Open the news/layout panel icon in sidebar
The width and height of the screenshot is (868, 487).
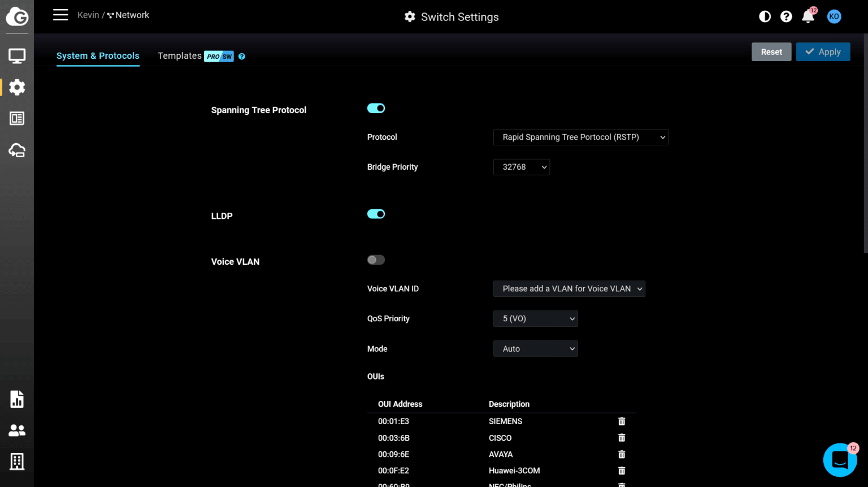tap(17, 118)
